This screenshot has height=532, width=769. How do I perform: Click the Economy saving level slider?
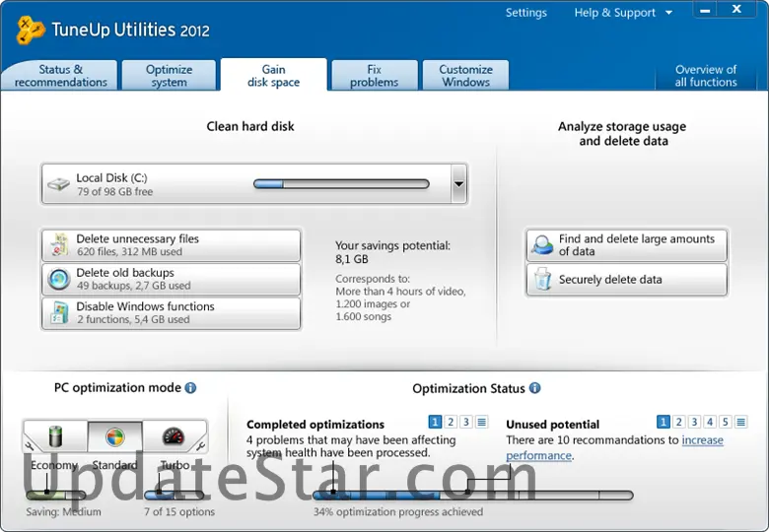point(56,496)
